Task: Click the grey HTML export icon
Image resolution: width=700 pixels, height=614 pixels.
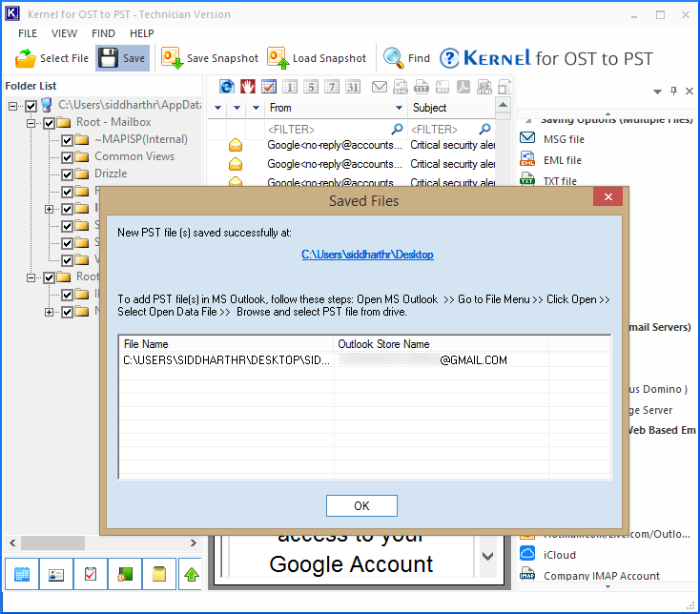Action: 484,87
